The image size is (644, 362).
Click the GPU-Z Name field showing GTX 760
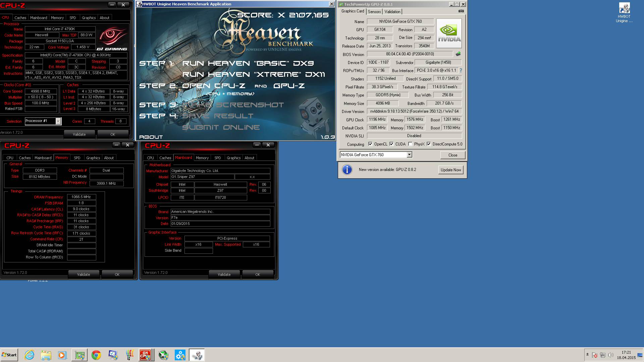[400, 21]
